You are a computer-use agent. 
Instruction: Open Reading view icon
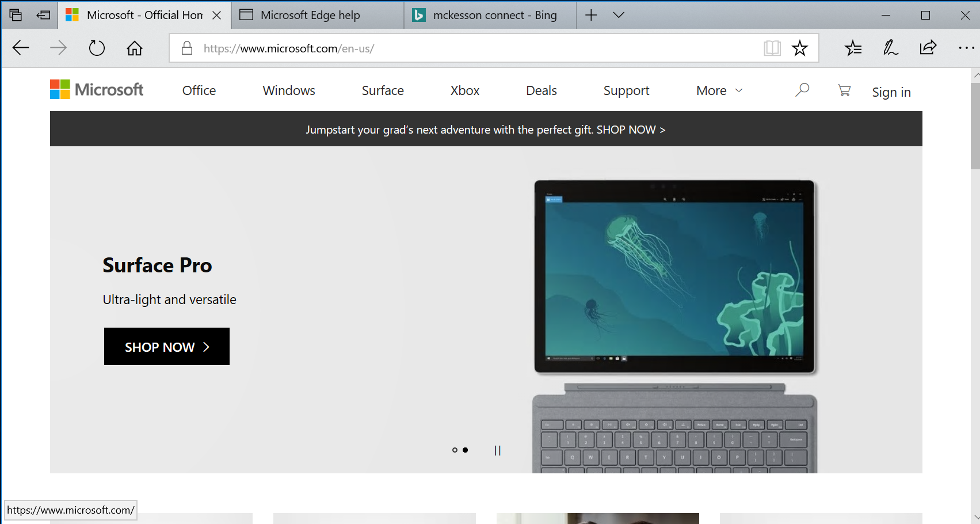click(x=772, y=48)
